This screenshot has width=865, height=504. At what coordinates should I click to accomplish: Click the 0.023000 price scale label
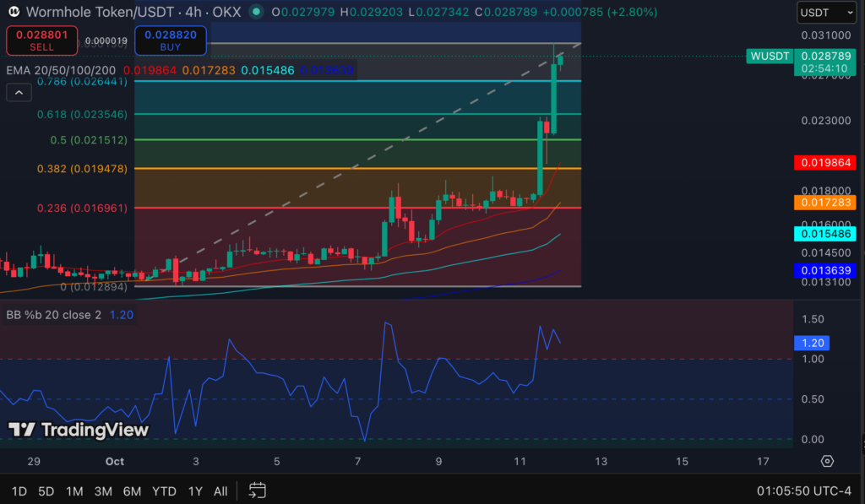[x=826, y=120]
